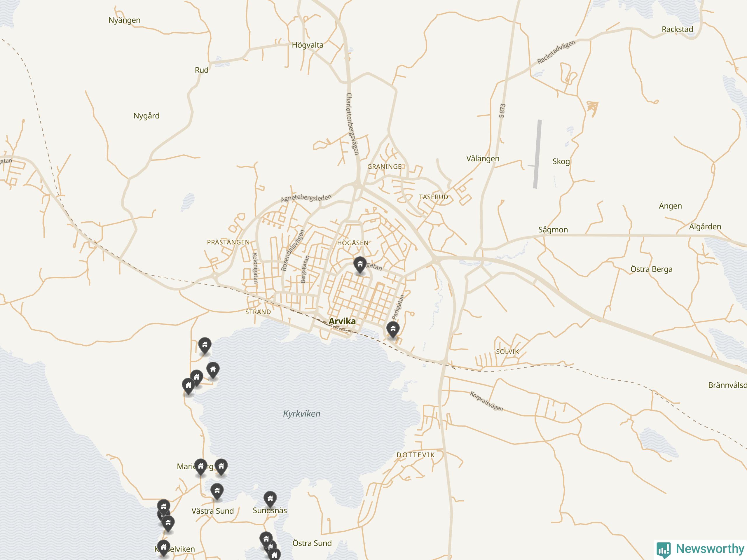Image resolution: width=747 pixels, height=560 pixels.
Task: Click the gray airstrip near Skog
Action: (x=537, y=154)
